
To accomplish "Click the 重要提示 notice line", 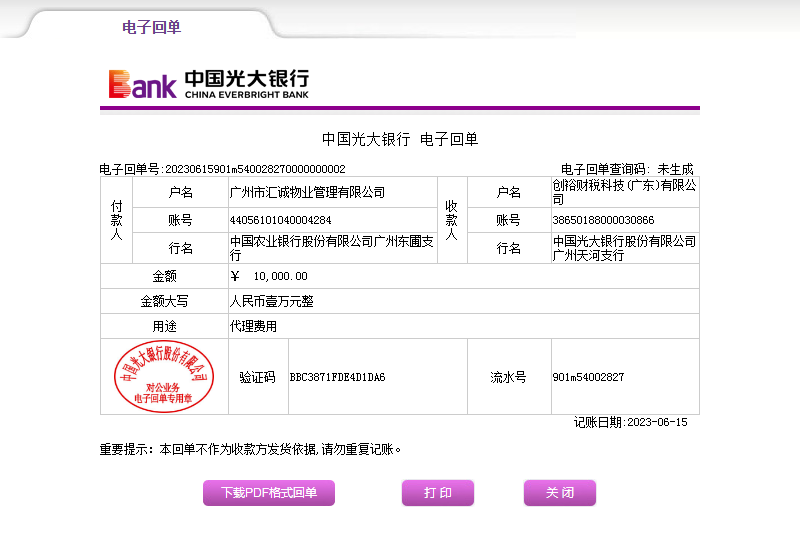I will (250, 449).
